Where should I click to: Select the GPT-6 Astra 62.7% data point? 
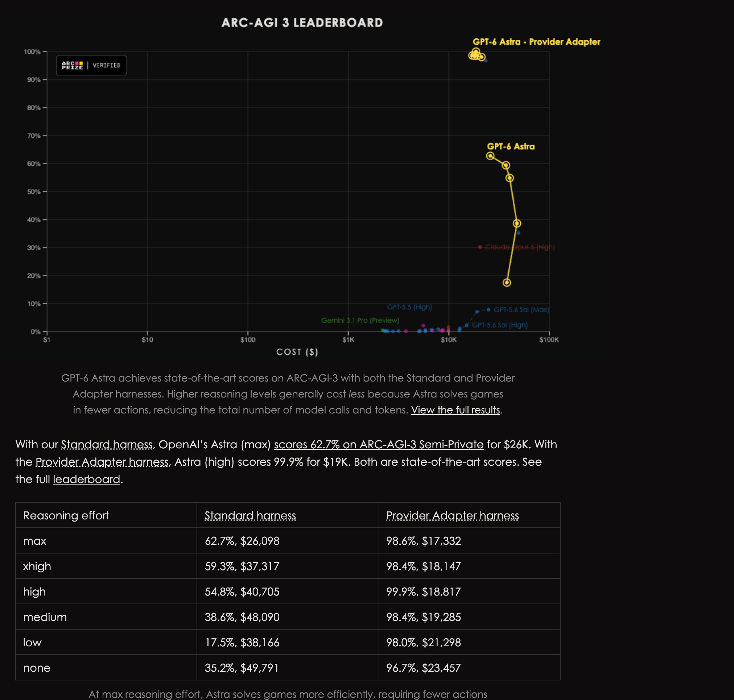[x=490, y=156]
